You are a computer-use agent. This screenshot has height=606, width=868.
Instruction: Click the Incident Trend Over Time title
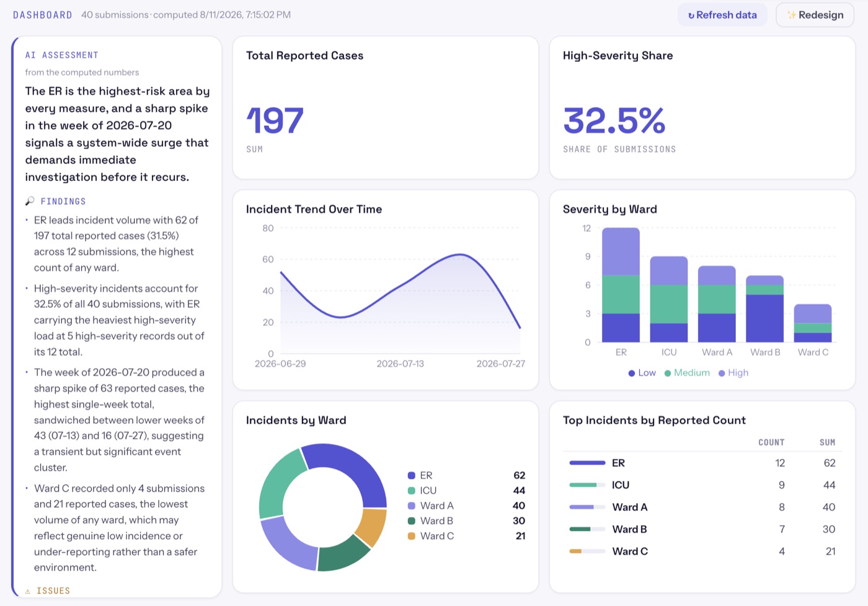pyautogui.click(x=314, y=209)
